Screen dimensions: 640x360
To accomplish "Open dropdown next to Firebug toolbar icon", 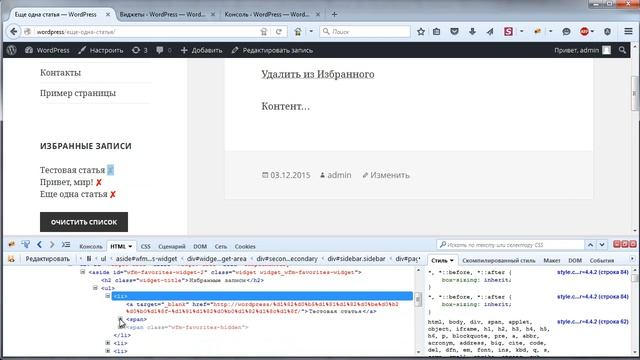I will (550, 31).
